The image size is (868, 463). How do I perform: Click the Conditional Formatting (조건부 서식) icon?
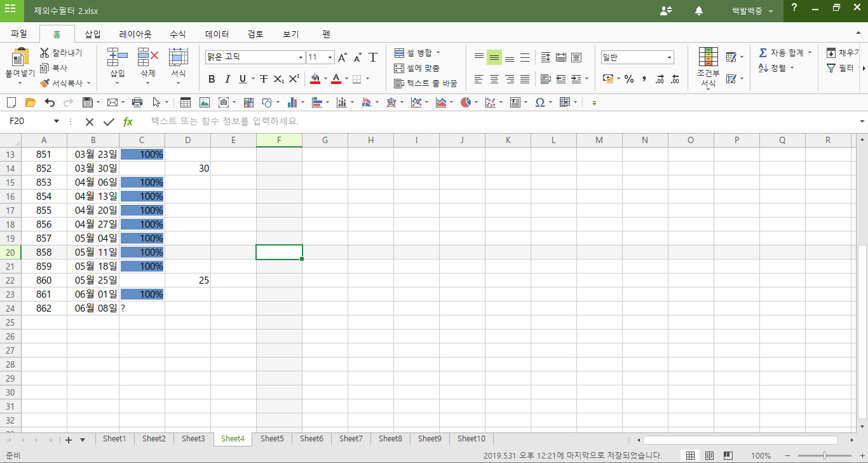[708, 57]
